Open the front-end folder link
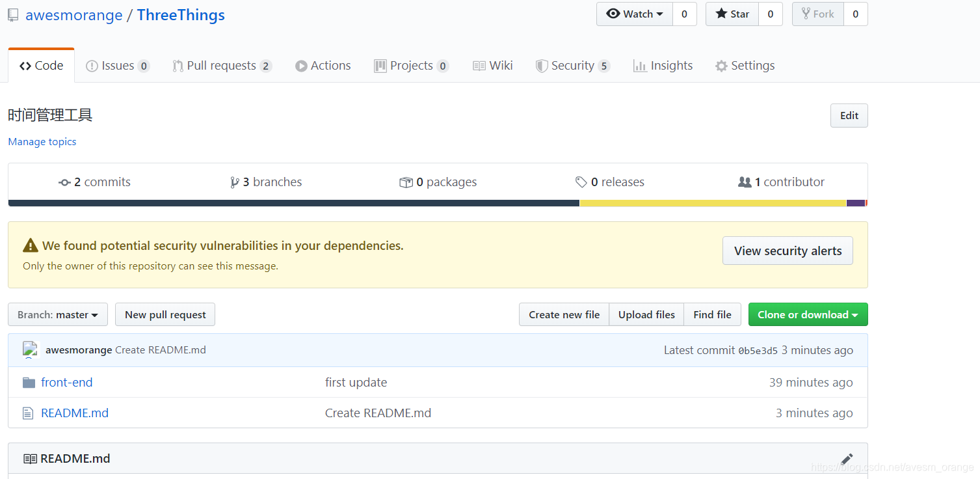The image size is (980, 479). [67, 383]
